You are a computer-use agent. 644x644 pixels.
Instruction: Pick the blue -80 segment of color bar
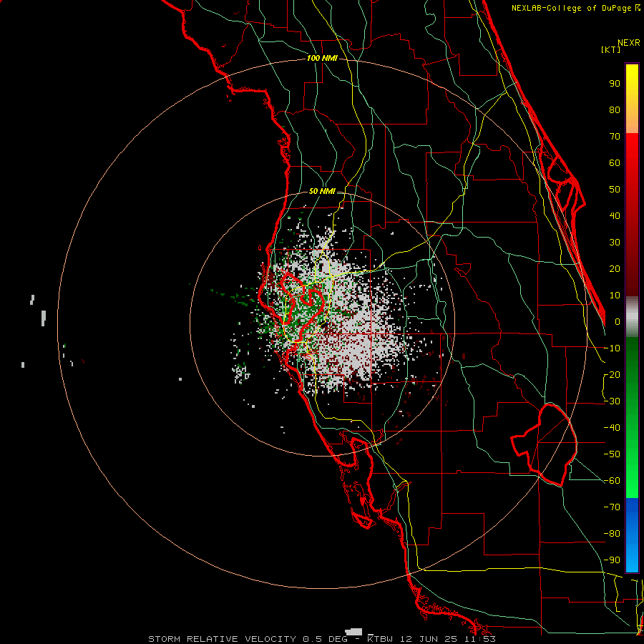632,534
